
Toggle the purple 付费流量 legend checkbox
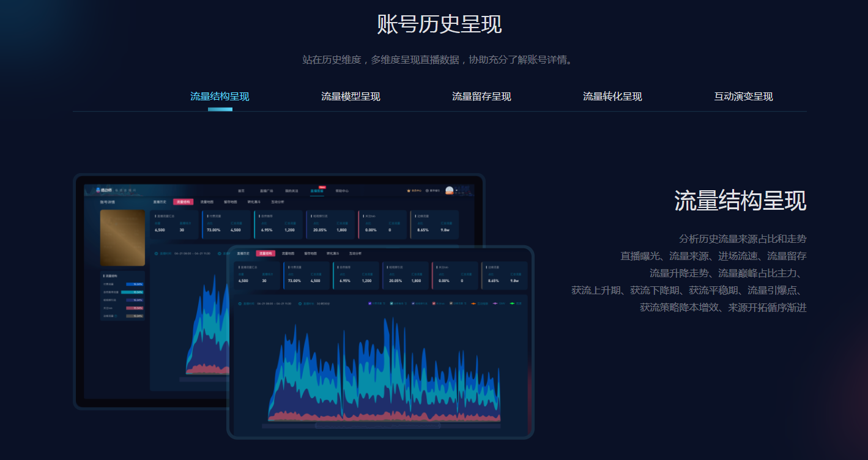(370, 303)
